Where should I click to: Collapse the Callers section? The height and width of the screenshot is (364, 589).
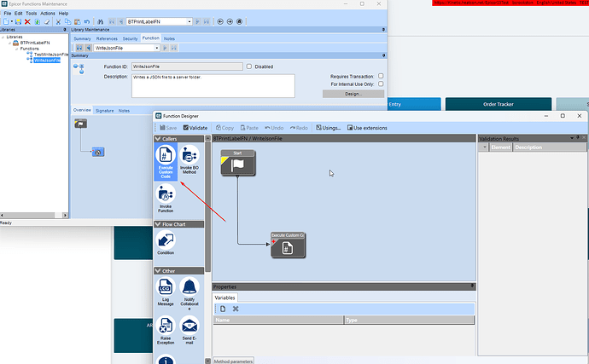158,139
